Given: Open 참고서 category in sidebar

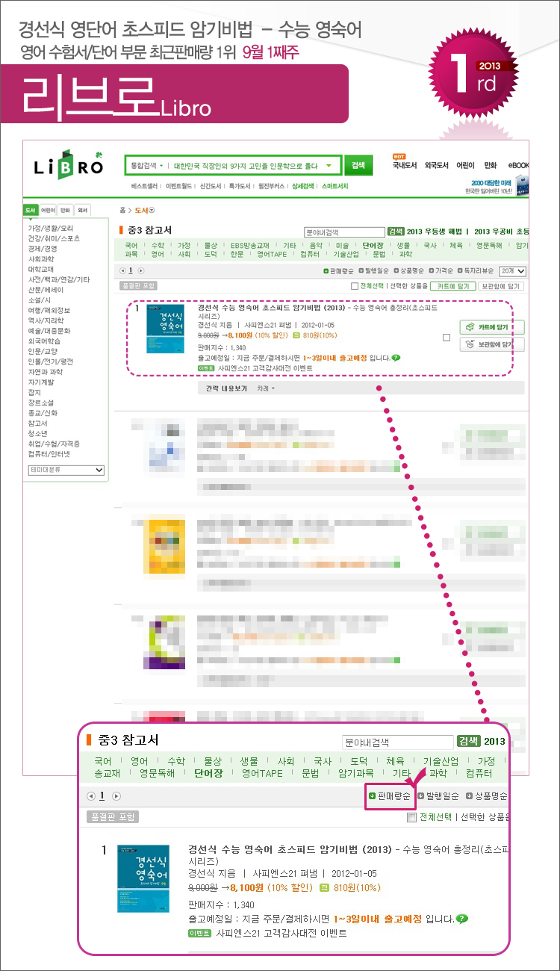Looking at the screenshot, I should pos(38,423).
